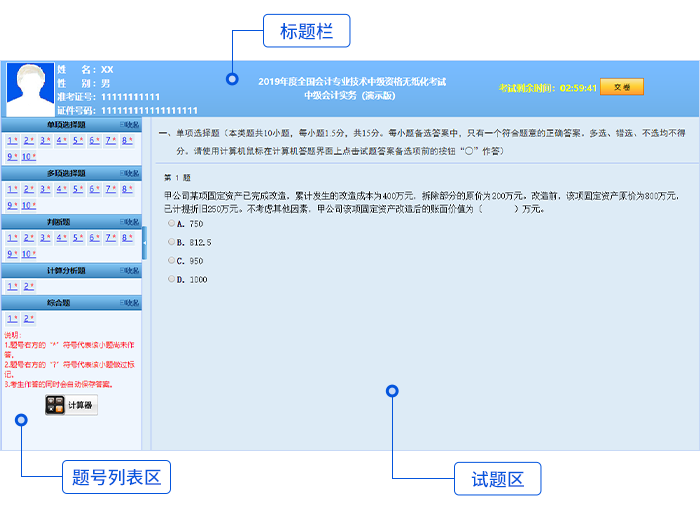
Task: Select answer option A. 750
Action: tap(171, 224)
